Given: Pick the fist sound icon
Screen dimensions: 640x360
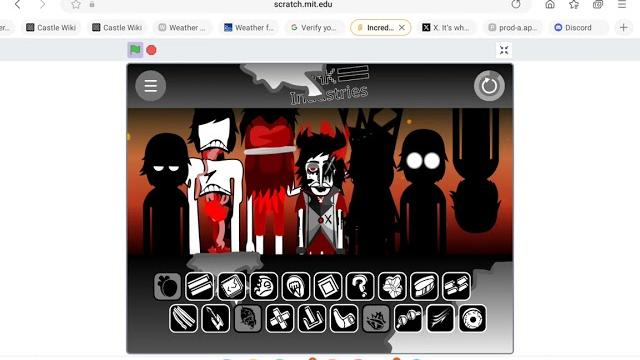Looking at the screenshot, I should pos(296,286).
